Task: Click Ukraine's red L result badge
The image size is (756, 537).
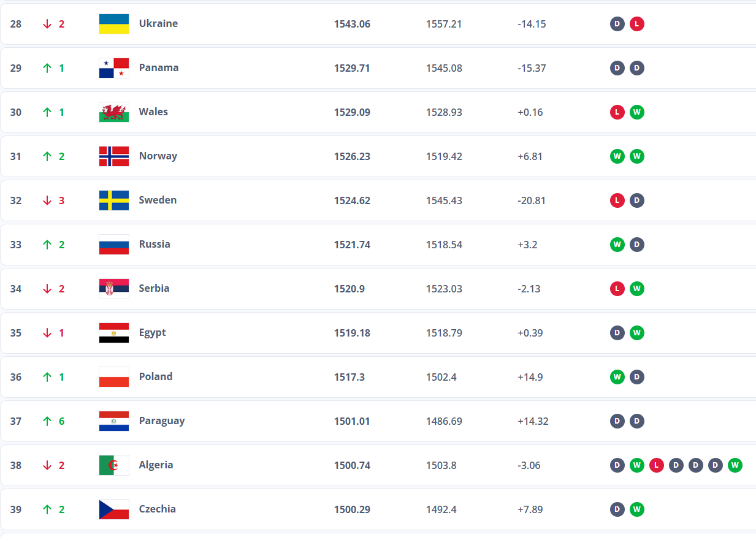Action: (x=636, y=24)
